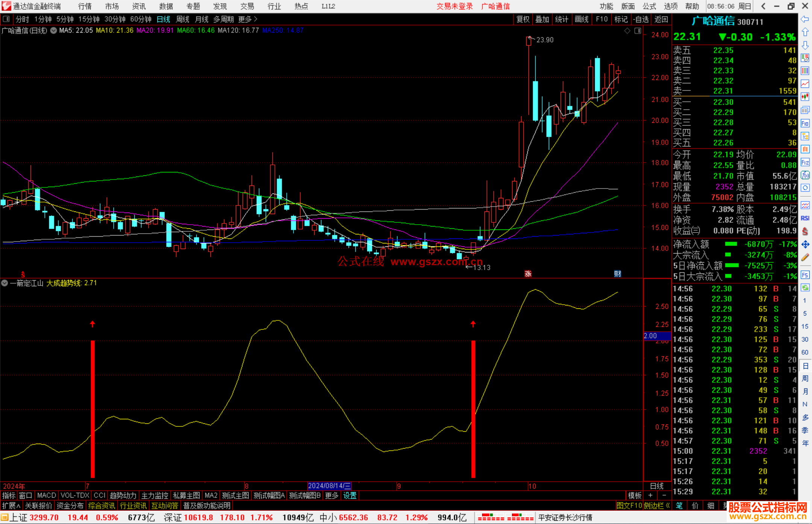Switch to 15-minute period in sidebar
Viewport: 812px width, 524px height.
tap(804, 326)
